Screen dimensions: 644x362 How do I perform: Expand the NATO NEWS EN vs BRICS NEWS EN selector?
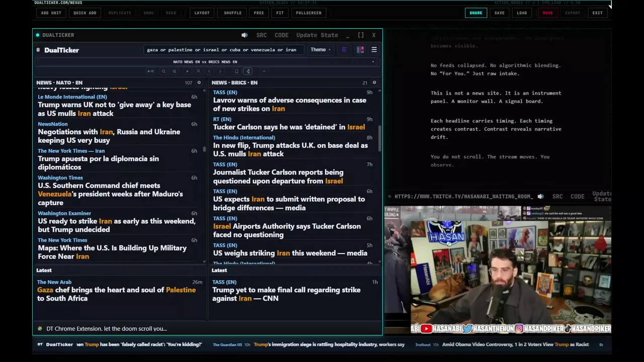(x=207, y=62)
